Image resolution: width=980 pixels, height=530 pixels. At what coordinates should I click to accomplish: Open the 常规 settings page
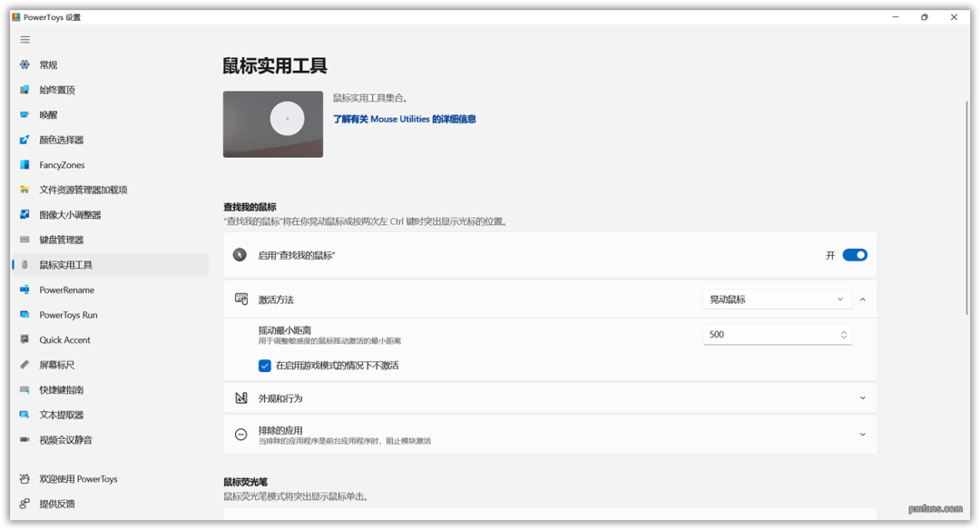point(48,64)
